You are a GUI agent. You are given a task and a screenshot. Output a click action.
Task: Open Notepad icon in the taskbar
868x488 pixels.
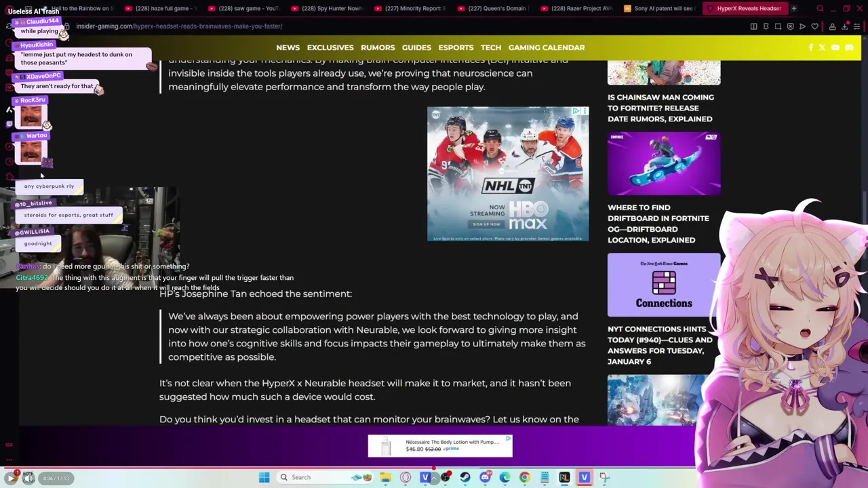545,477
